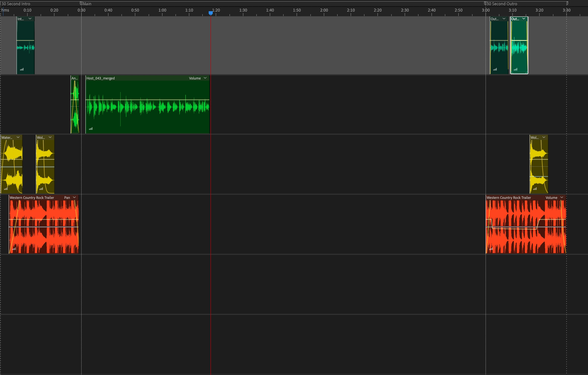Click level icon on outro Western Country clip
This screenshot has width=588, height=375.
491,249
